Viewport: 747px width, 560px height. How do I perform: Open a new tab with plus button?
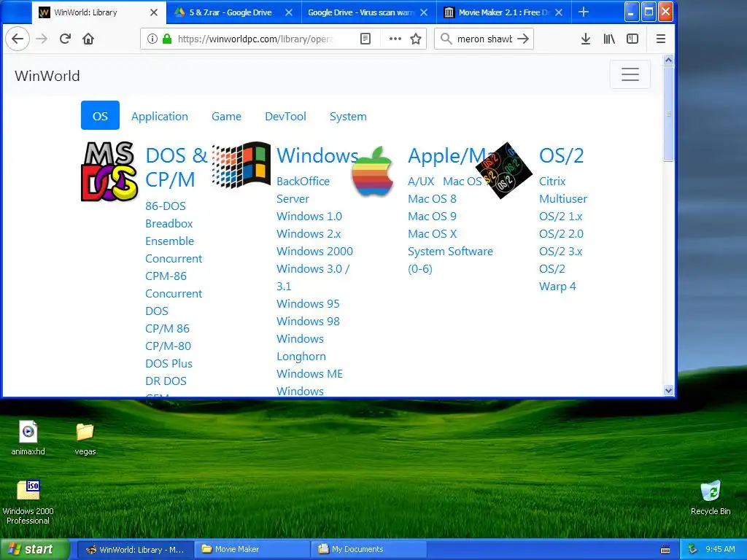(x=584, y=12)
